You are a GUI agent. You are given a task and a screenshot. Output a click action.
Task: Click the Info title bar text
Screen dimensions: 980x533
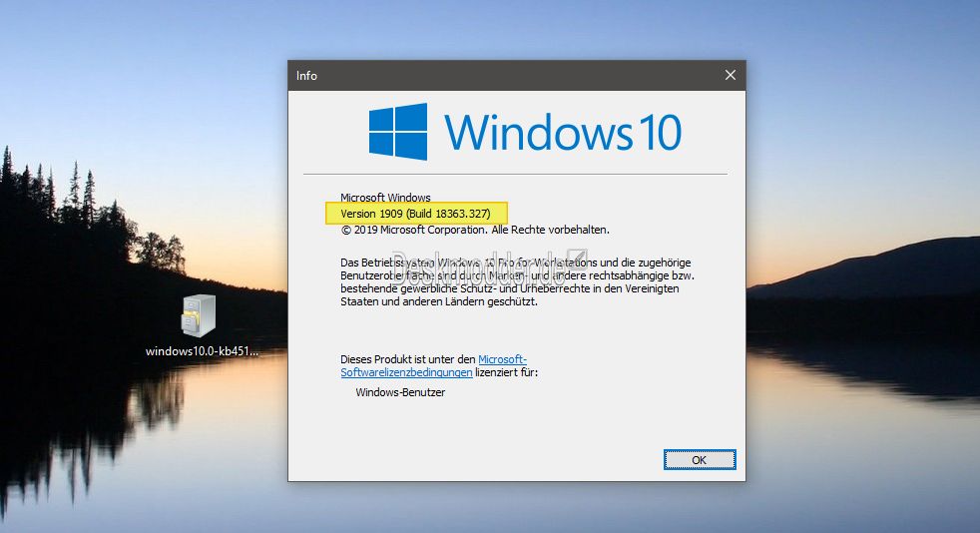tap(307, 76)
